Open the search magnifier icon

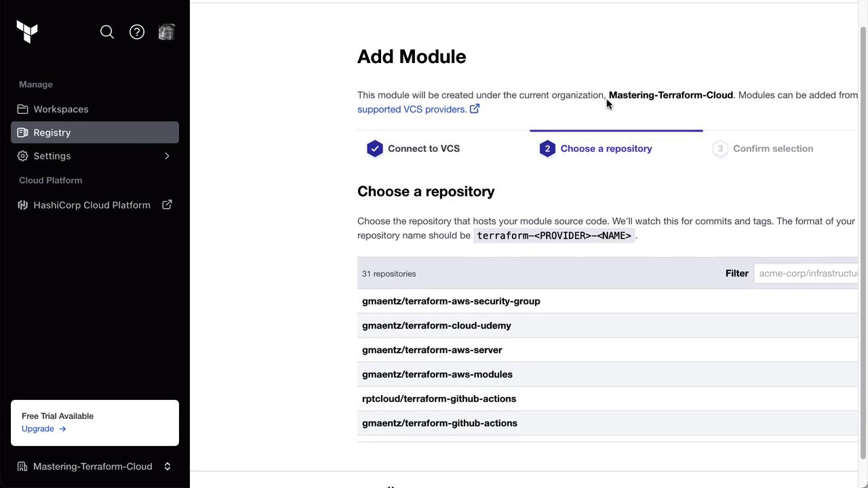107,32
